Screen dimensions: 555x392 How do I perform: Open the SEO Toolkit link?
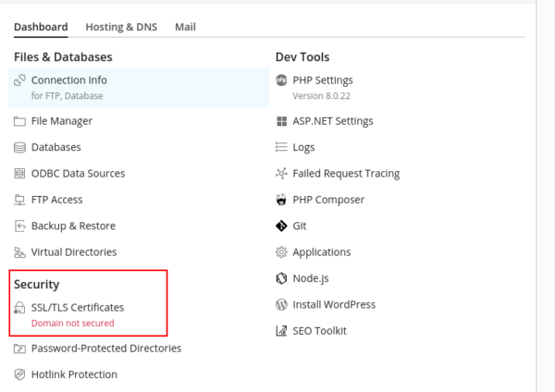[319, 330]
